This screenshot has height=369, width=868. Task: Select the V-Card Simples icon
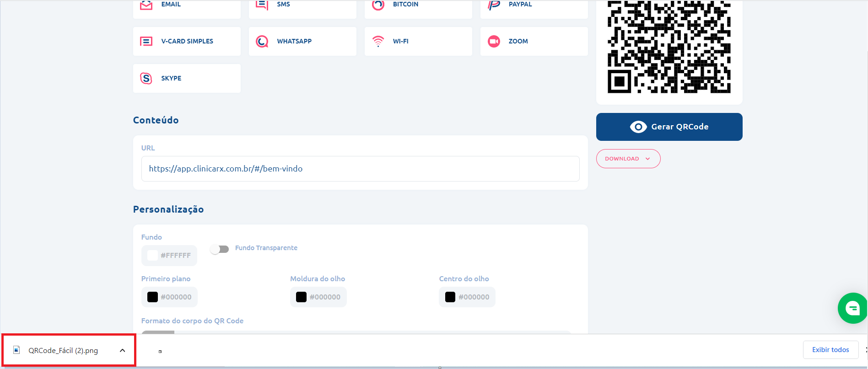146,42
